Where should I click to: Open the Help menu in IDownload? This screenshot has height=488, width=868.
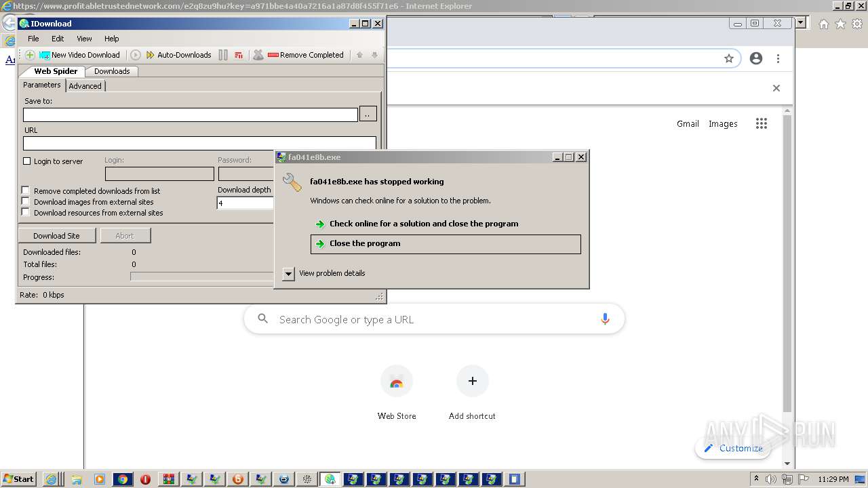coord(112,39)
